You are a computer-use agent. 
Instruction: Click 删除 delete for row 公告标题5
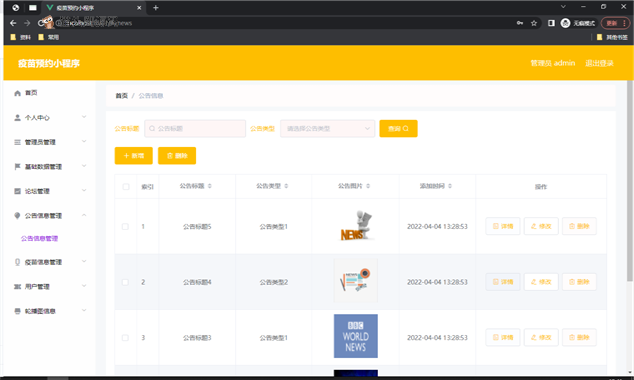pyautogui.click(x=579, y=226)
